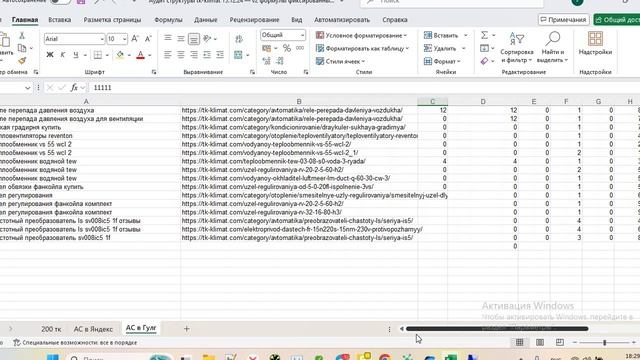
Task: Apply accounting currency number format
Action: tap(267, 48)
